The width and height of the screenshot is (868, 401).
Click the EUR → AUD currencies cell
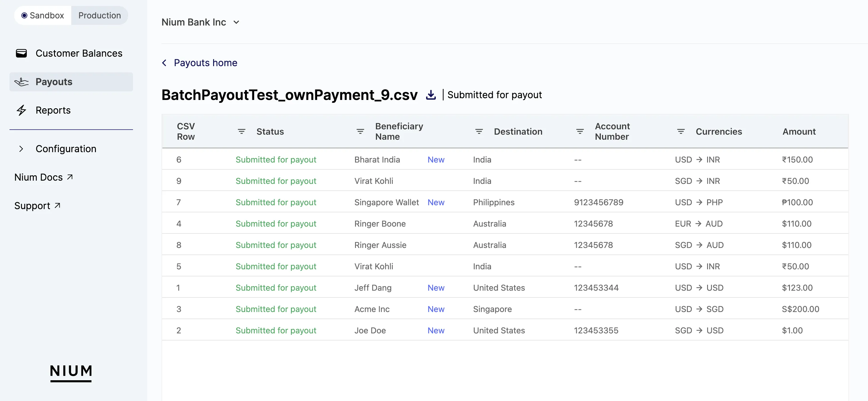[698, 224]
